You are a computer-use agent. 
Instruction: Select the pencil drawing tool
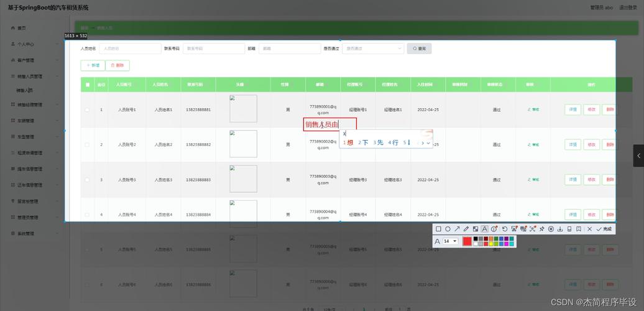(x=466, y=229)
